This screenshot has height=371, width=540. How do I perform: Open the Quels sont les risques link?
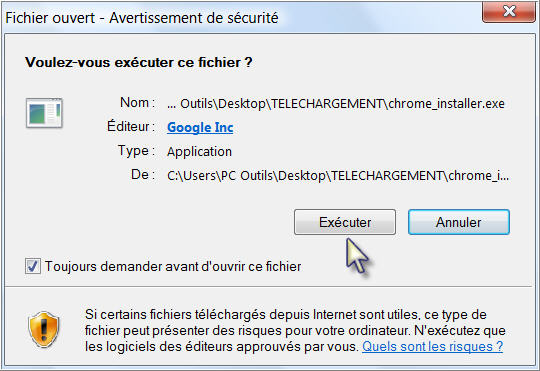point(433,346)
